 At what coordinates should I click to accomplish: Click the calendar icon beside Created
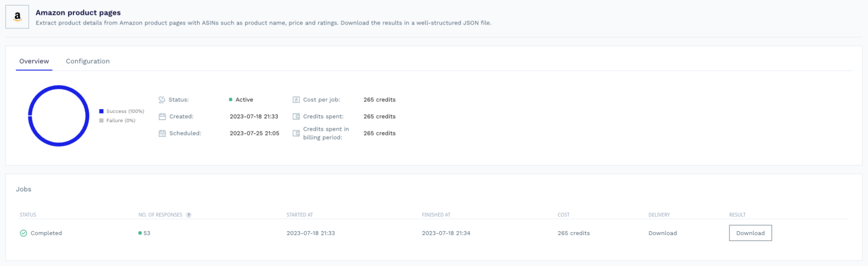pos(162,116)
